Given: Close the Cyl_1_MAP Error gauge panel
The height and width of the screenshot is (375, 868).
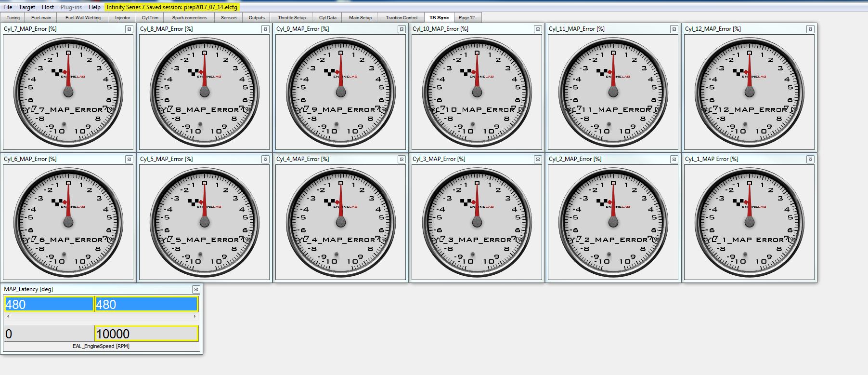Looking at the screenshot, I should [x=810, y=160].
